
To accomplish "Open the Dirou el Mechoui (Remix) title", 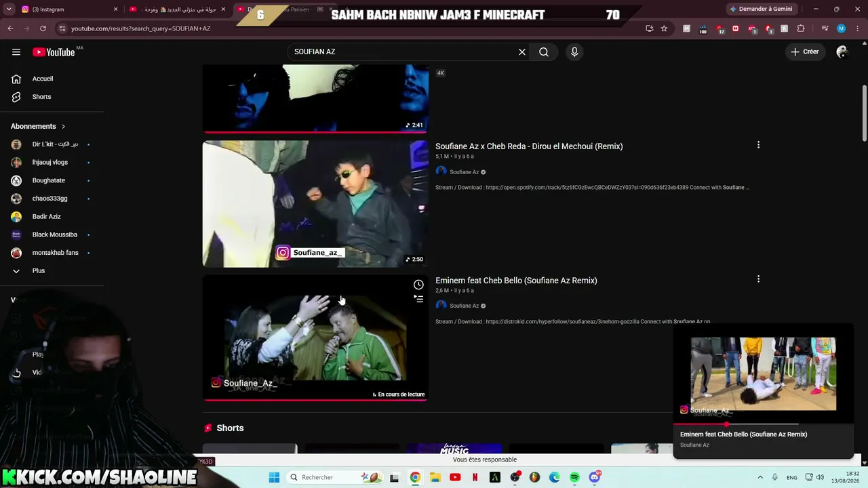I will pos(529,146).
